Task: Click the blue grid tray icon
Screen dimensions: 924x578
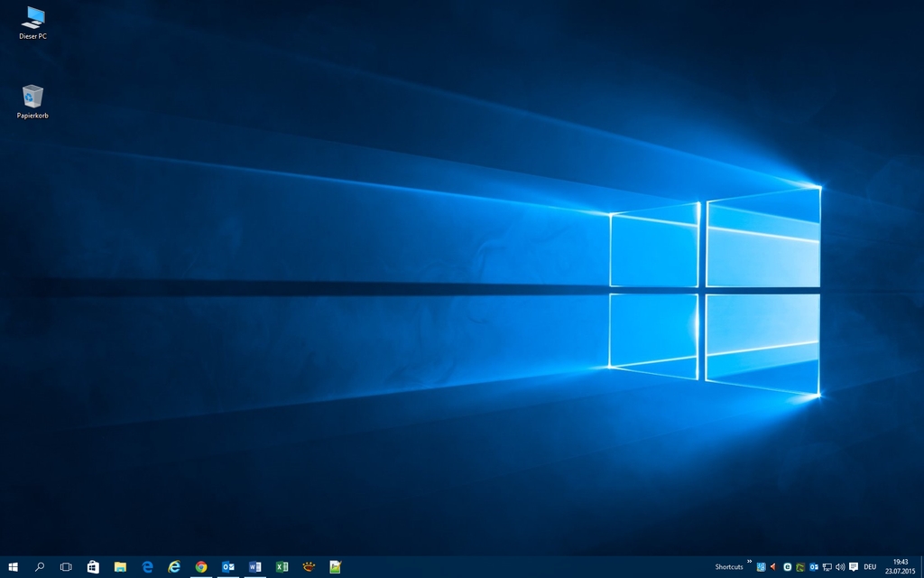Action: [x=761, y=567]
